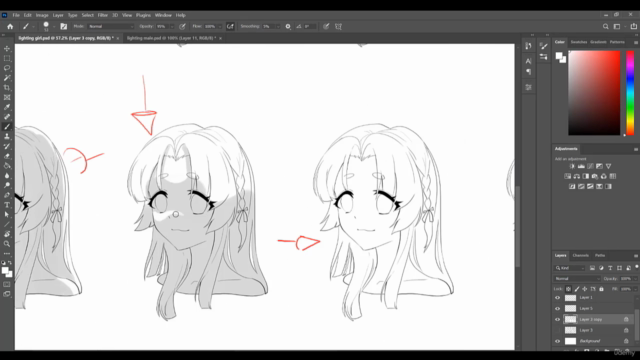Screen dimensions: 640x360
Task: Toggle lock transparent pixels
Action: [568, 289]
